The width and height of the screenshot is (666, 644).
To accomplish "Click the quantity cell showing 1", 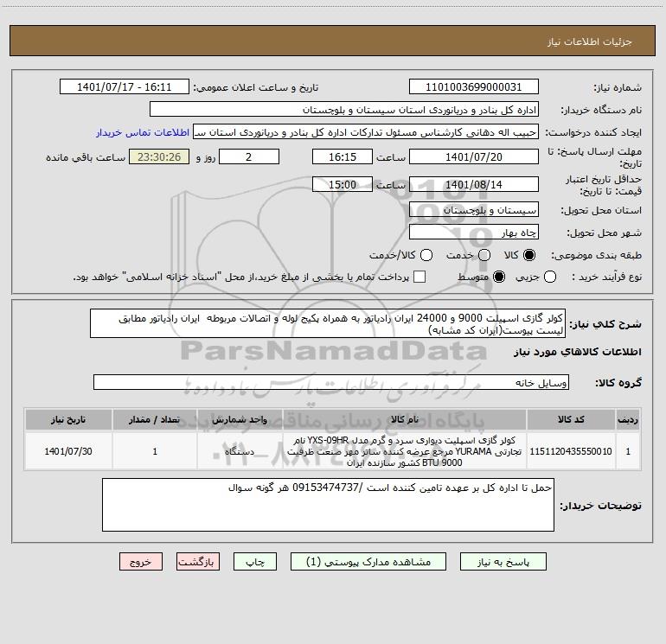I will (x=155, y=451).
